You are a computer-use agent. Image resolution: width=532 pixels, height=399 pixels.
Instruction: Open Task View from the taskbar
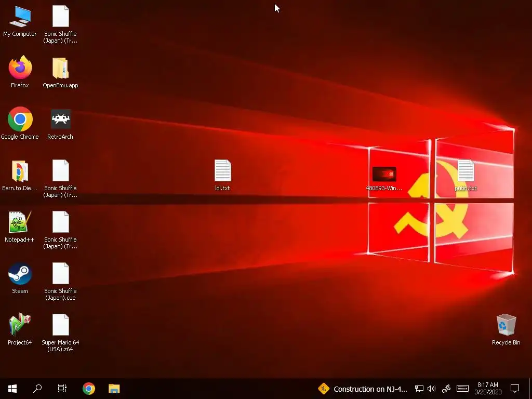[x=62, y=389]
